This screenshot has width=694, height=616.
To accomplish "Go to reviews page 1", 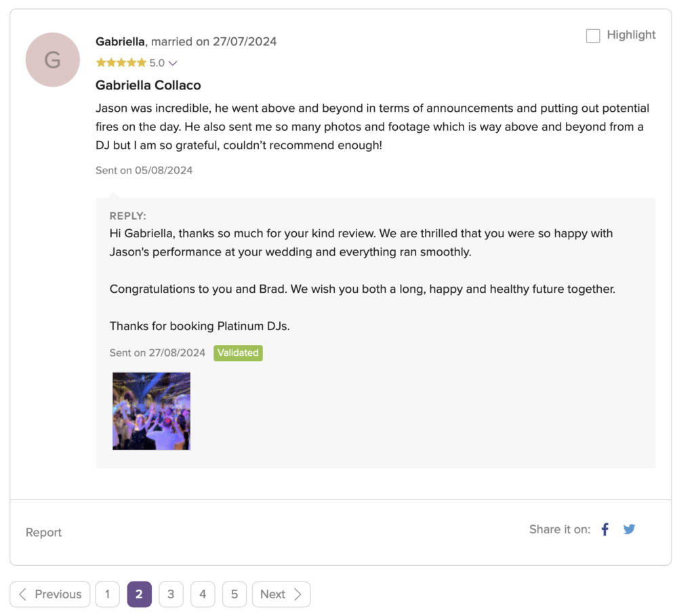I will tap(107, 594).
